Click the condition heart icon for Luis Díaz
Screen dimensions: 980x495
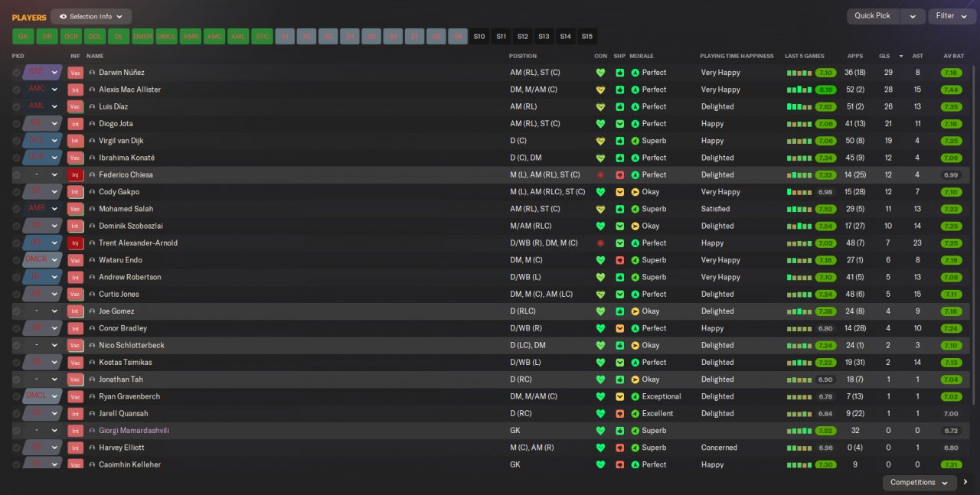[600, 107]
